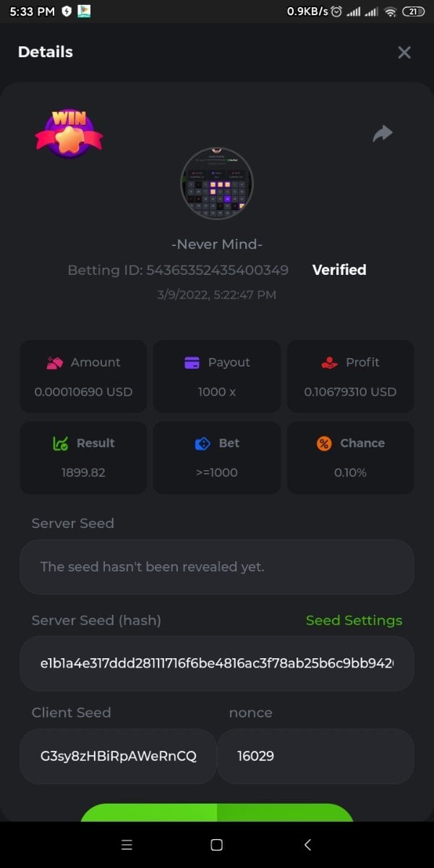This screenshot has height=868, width=434.
Task: Tap the -Never Mind- username
Action: pyautogui.click(x=217, y=244)
